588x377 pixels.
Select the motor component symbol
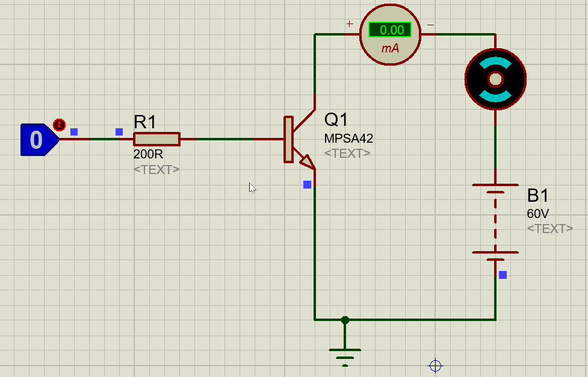pyautogui.click(x=495, y=78)
